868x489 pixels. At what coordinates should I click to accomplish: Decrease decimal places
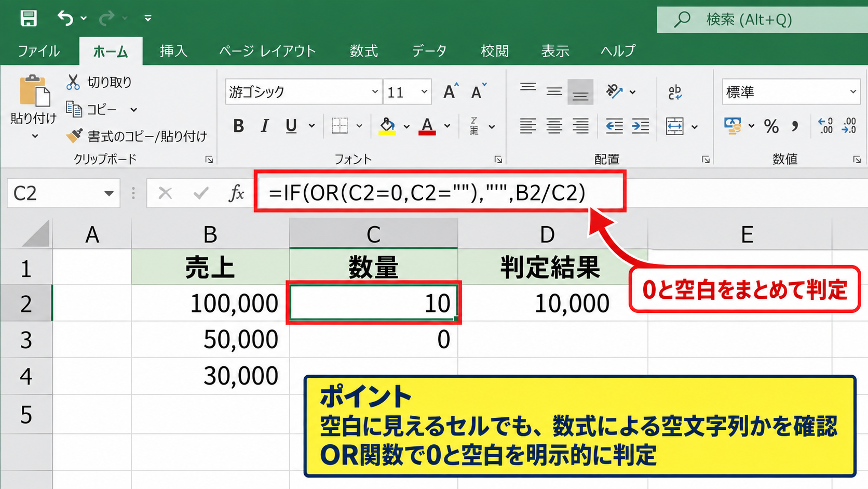pyautogui.click(x=849, y=126)
